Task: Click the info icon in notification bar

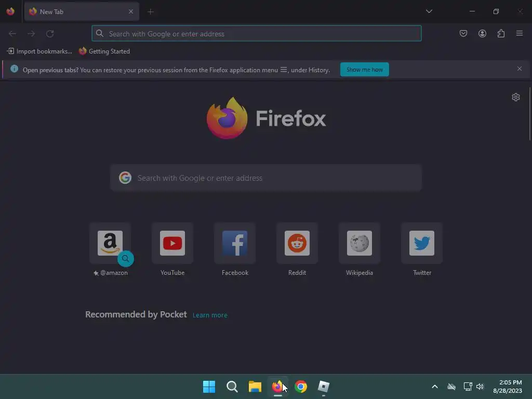Action: (14, 69)
